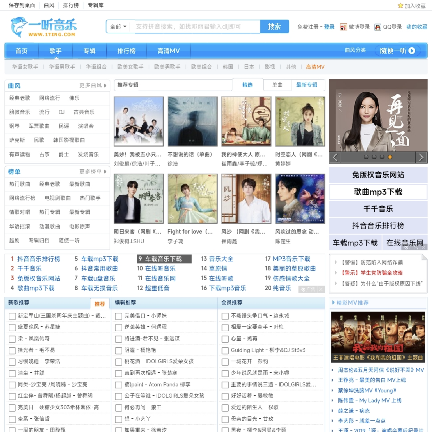Image resolution: width=432 pixels, height=432 pixels.
Task: Open numbered link 13 音乐大全
Action: [x=221, y=259]
